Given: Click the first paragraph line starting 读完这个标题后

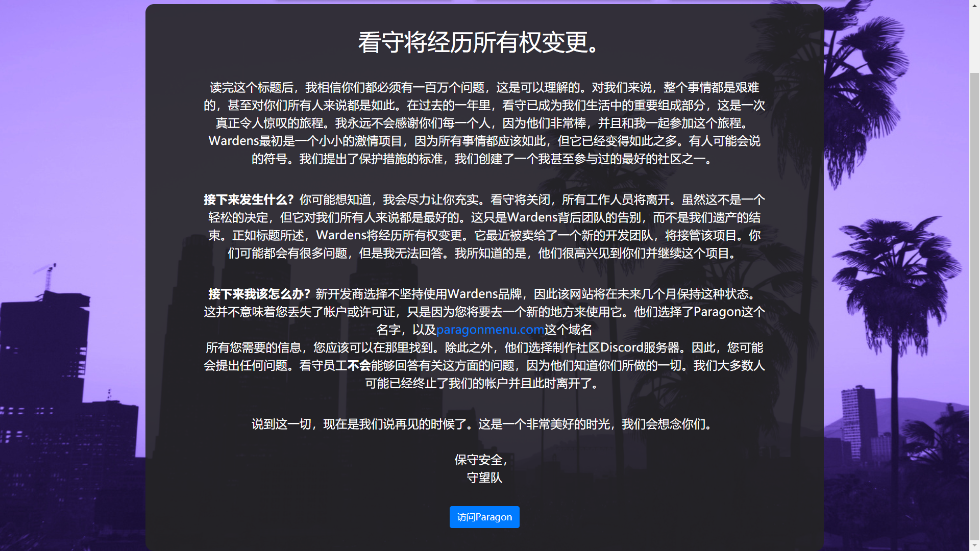Looking at the screenshot, I should tap(484, 87).
